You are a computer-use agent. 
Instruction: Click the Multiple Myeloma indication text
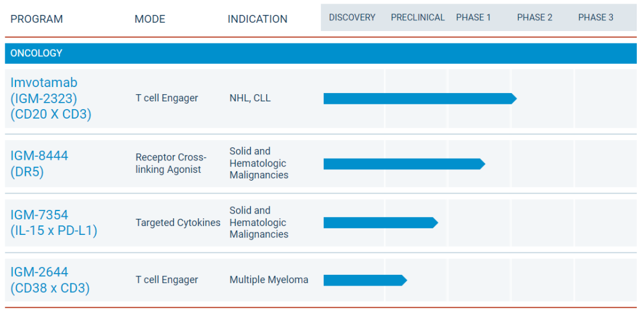[x=269, y=280]
